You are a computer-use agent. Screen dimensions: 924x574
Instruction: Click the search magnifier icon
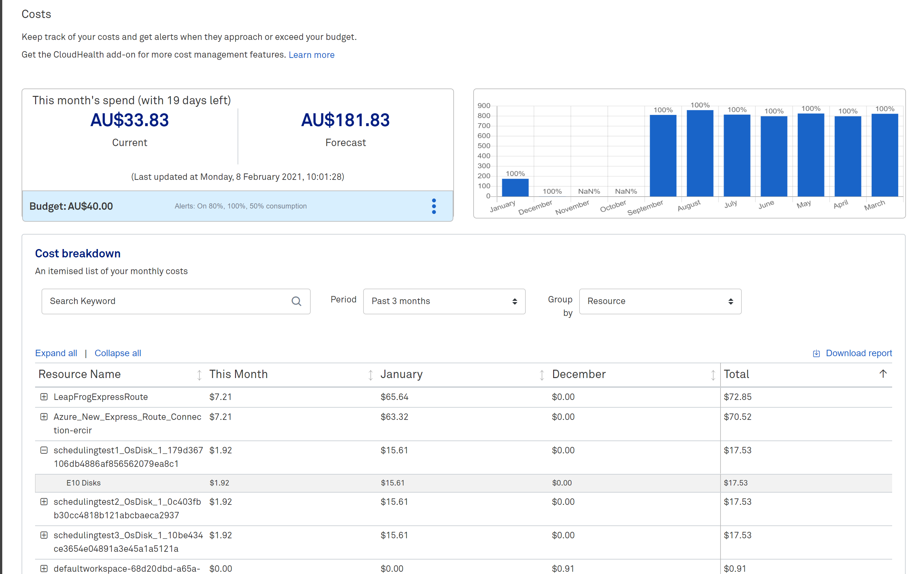coord(296,301)
